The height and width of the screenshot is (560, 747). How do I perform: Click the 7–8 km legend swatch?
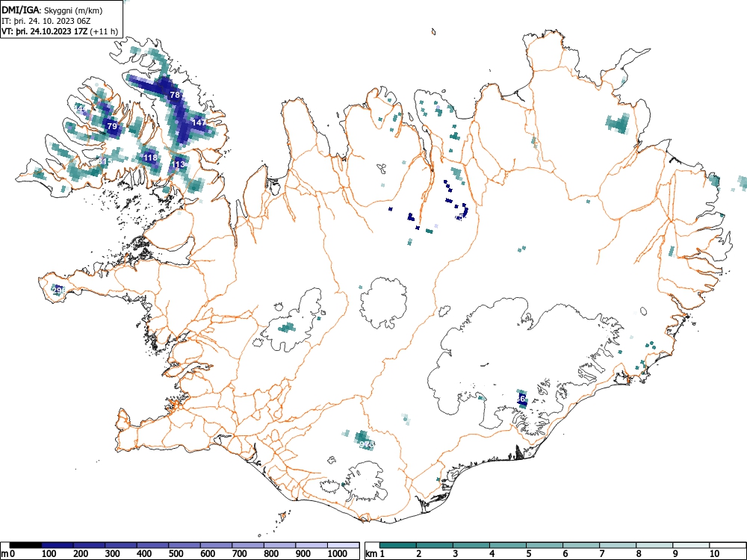coord(618,545)
